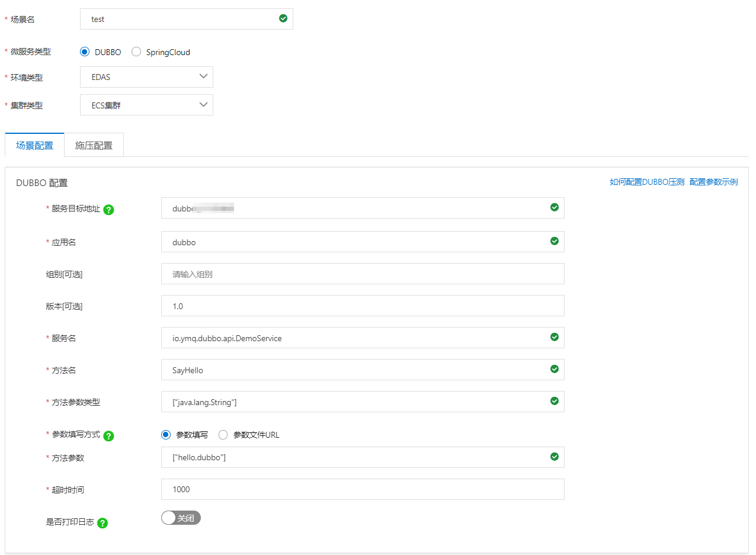Click the 方法名 input with SayHello
This screenshot has height=555, width=756.
(x=363, y=370)
